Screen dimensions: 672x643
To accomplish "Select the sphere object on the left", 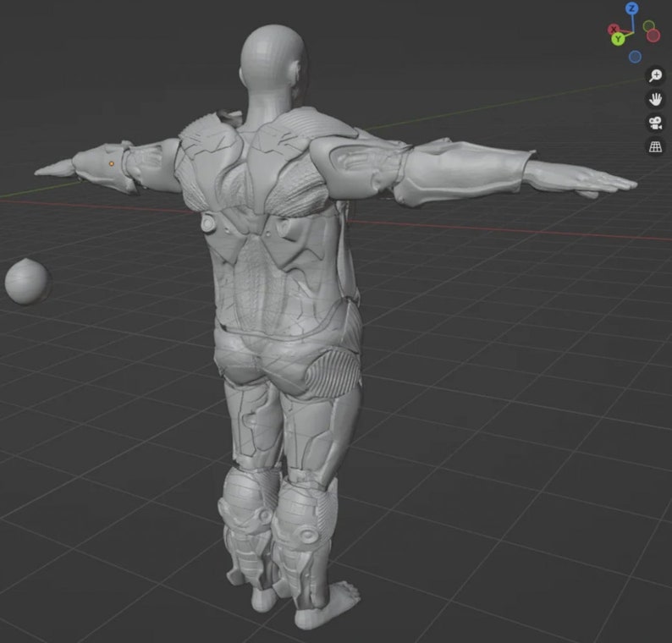I will click(26, 282).
